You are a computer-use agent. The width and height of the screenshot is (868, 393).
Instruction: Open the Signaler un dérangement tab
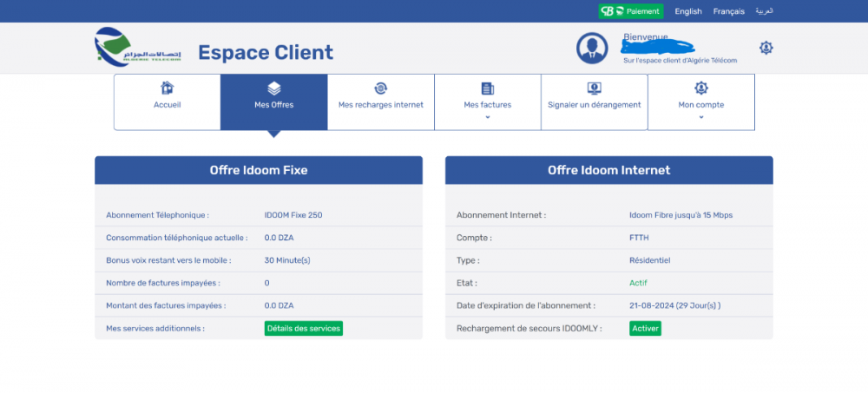(x=594, y=105)
